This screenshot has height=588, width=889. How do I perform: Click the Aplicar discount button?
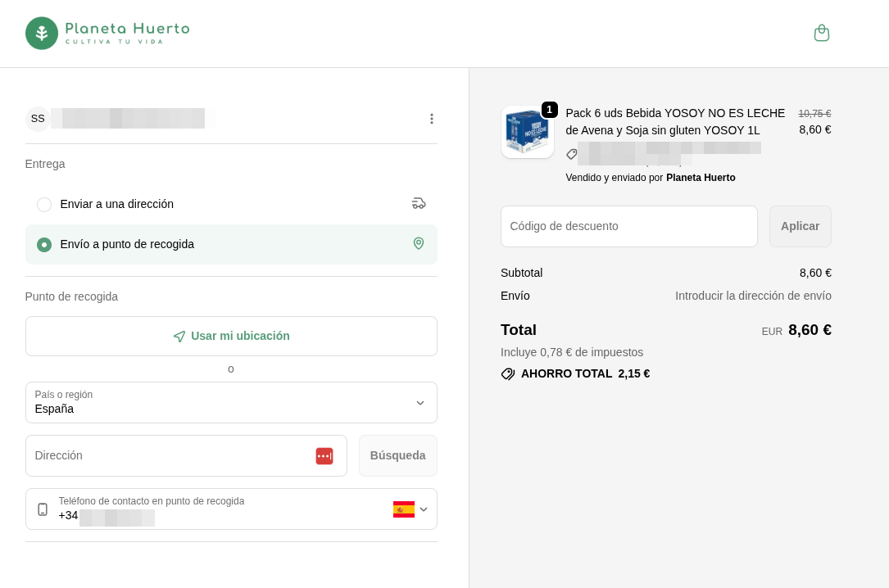click(x=800, y=226)
